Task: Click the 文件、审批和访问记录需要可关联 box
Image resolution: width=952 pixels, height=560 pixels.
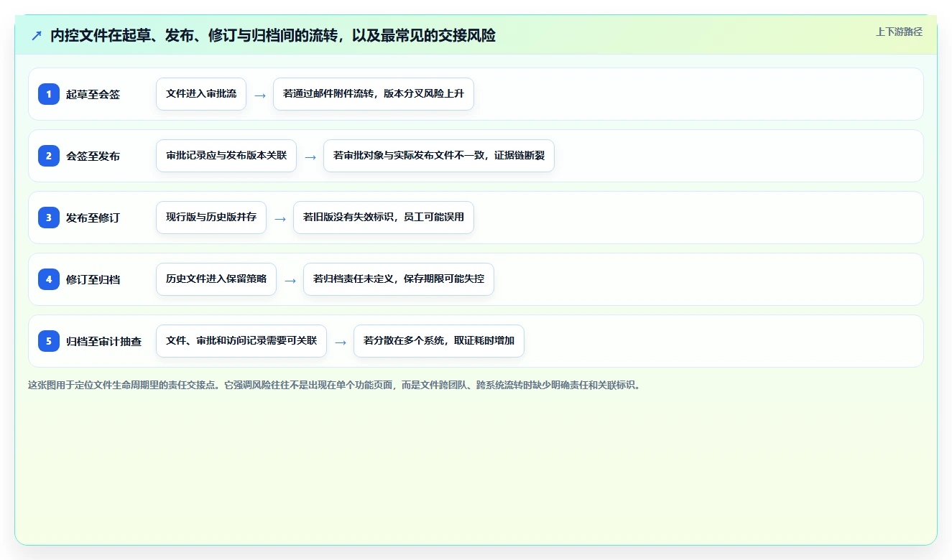Action: [x=241, y=341]
